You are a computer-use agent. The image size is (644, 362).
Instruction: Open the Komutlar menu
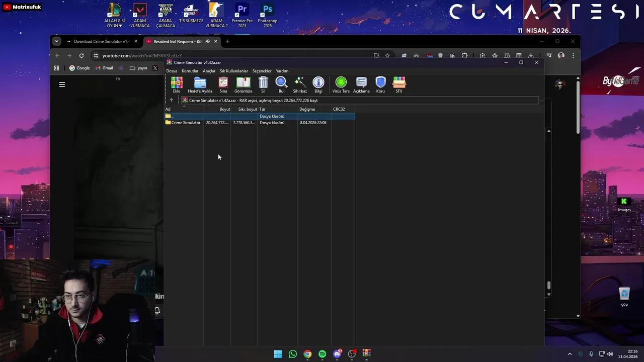[x=190, y=71]
